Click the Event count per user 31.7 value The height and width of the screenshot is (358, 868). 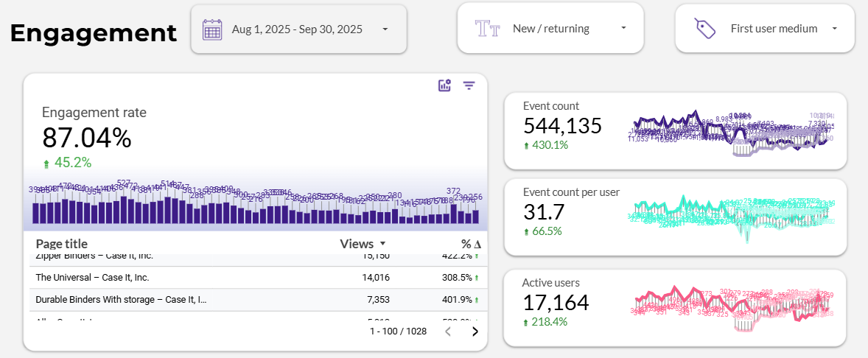(544, 212)
